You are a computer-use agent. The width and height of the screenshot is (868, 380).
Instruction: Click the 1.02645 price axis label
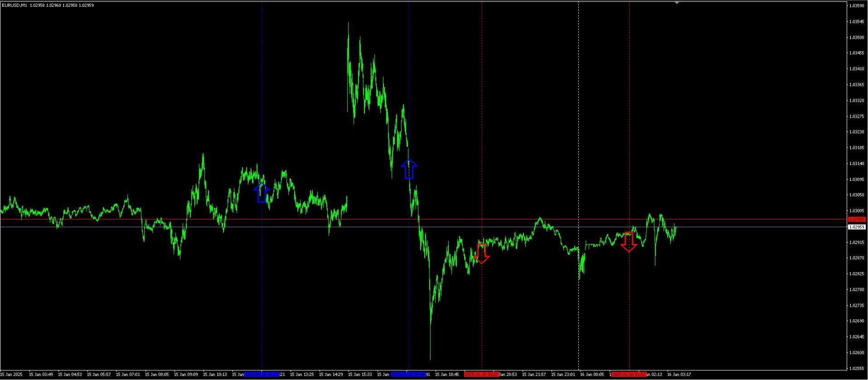(857, 337)
